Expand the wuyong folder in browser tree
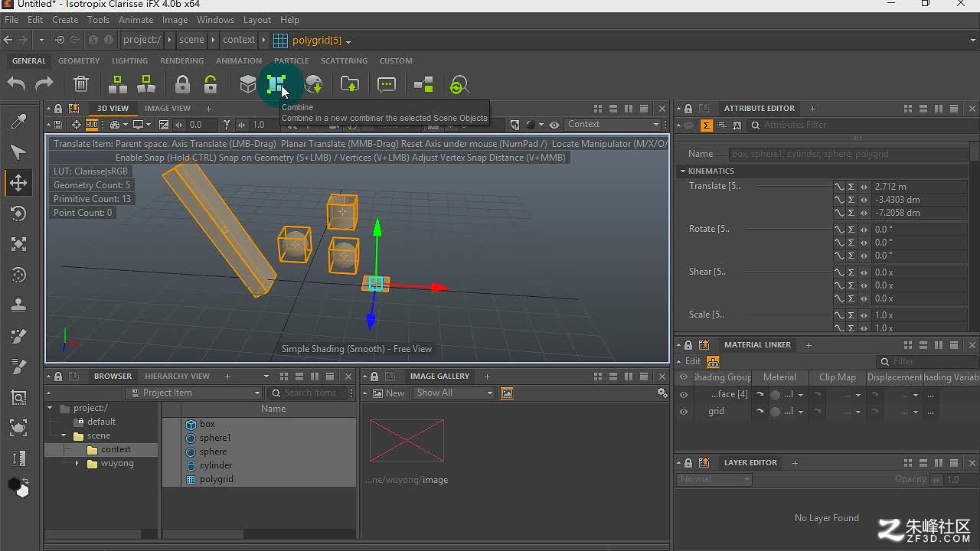 click(x=77, y=463)
